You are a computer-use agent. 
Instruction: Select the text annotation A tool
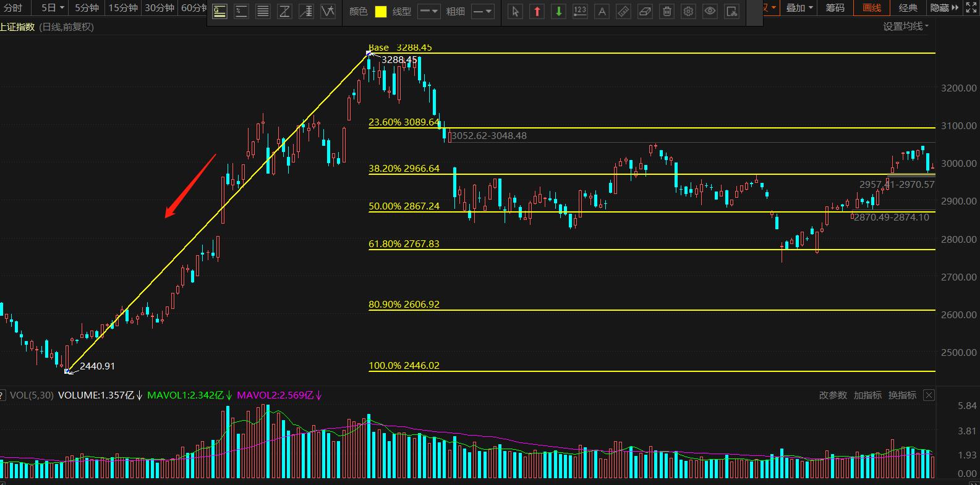602,11
